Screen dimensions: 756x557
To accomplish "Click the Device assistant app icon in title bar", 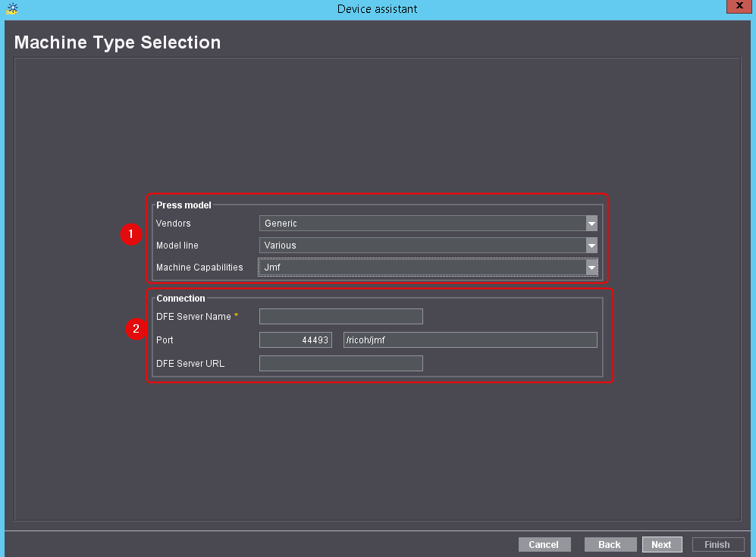I will click(11, 9).
